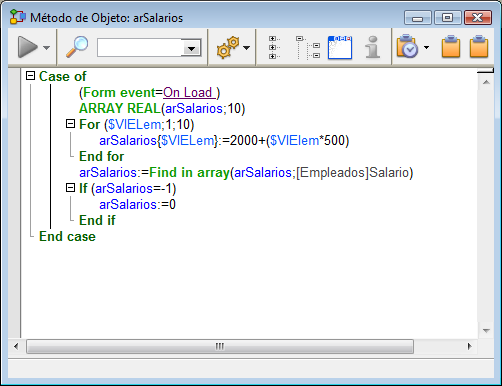Screen dimensions: 502x386
Task: Run the method with the play icon
Action: (x=28, y=47)
